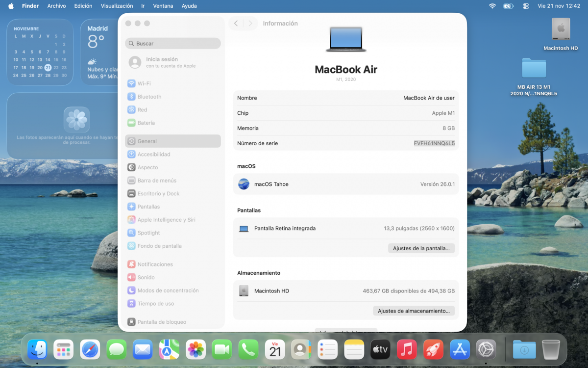Click the back navigation chevron
Viewport: 588px width, 368px height.
click(236, 24)
